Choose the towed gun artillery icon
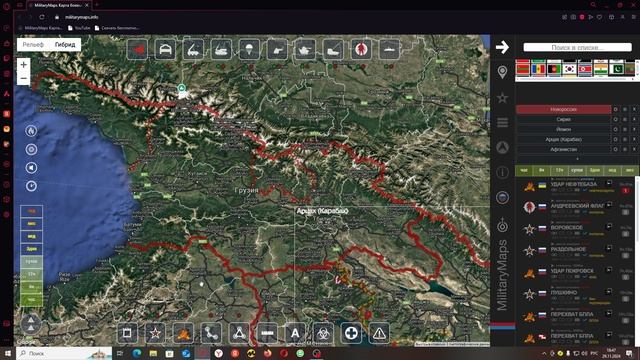 [x=277, y=50]
